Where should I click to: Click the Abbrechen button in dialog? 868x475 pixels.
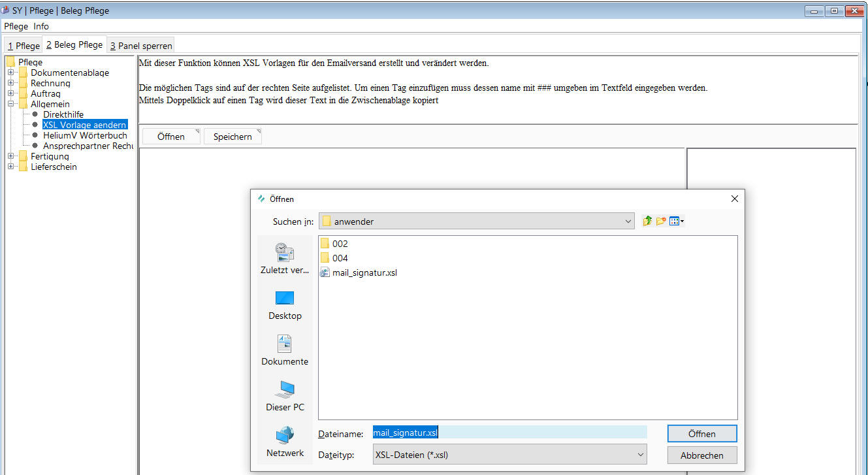tap(702, 455)
